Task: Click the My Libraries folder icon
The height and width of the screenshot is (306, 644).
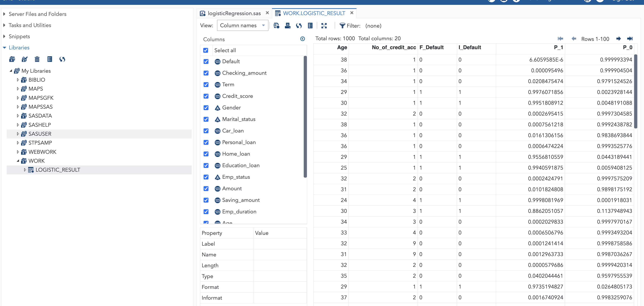Action: click(x=17, y=71)
